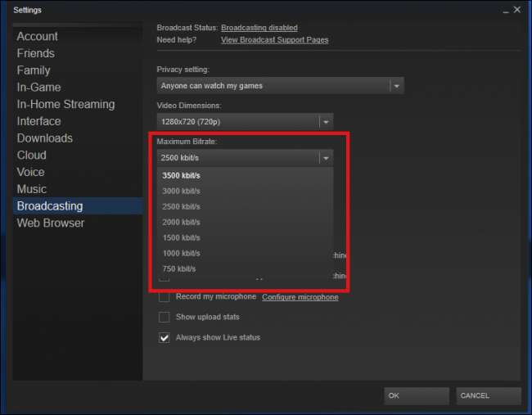This screenshot has width=532, height=415.
Task: Choose 1500 kbit/s bitrate option
Action: [245, 238]
